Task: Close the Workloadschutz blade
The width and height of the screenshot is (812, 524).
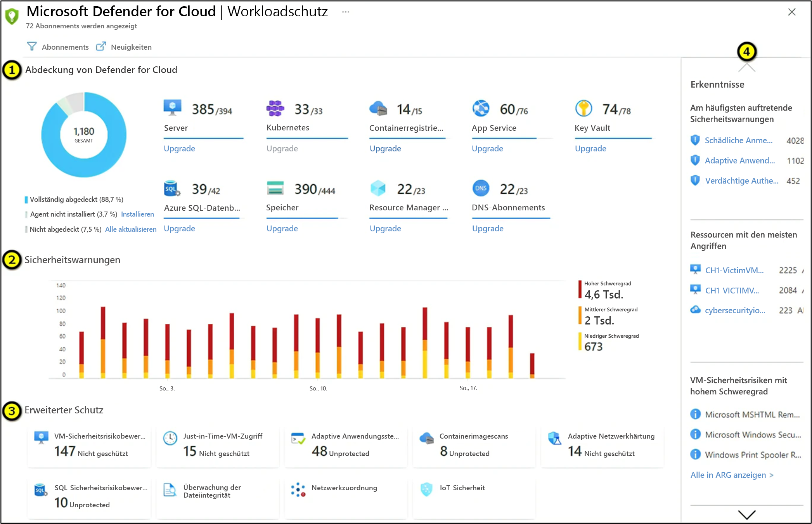Action: pos(792,12)
